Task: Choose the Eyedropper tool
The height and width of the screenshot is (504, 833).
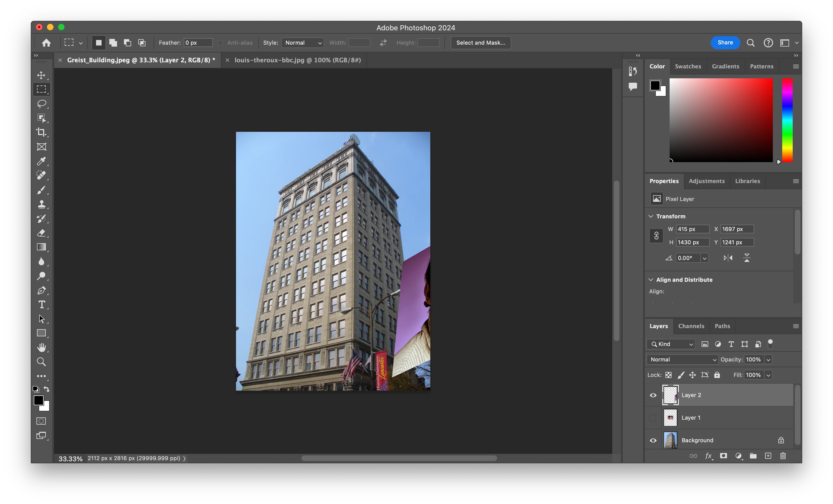Action: (x=42, y=161)
